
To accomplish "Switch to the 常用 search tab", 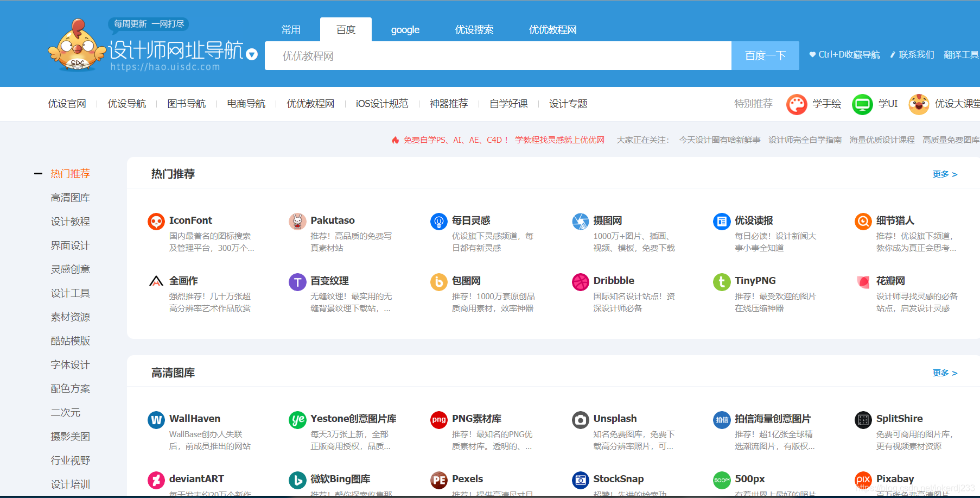I will point(291,30).
